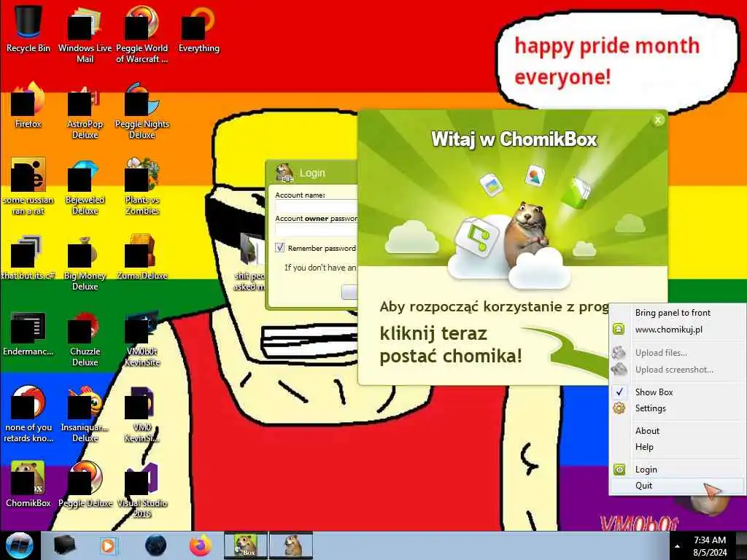This screenshot has width=747, height=560.
Task: Open AstroPop Deluxe desktop icon
Action: coord(85,111)
